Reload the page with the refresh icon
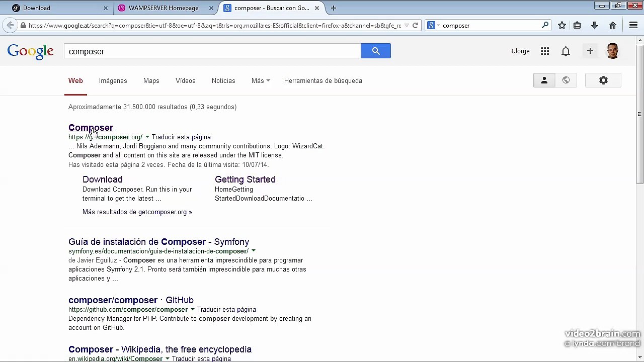 415,25
